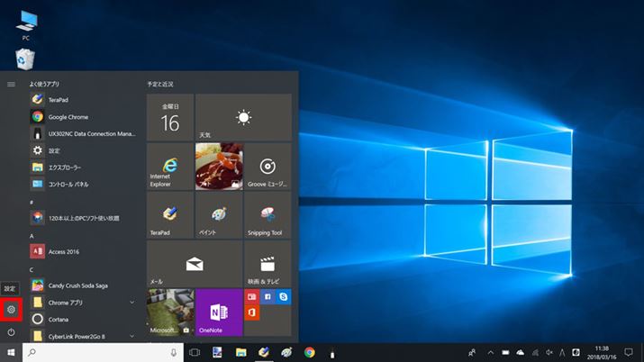The width and height of the screenshot is (644, 362).
Task: Launch Groove Music tile
Action: (x=267, y=166)
